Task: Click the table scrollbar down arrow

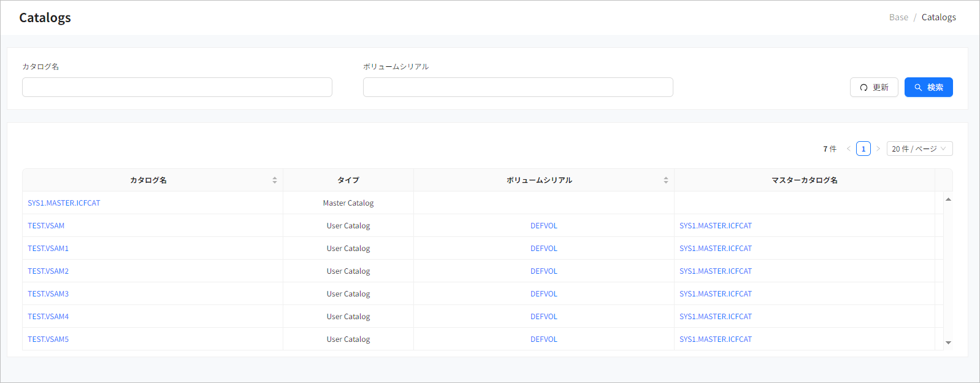Action: (x=948, y=342)
